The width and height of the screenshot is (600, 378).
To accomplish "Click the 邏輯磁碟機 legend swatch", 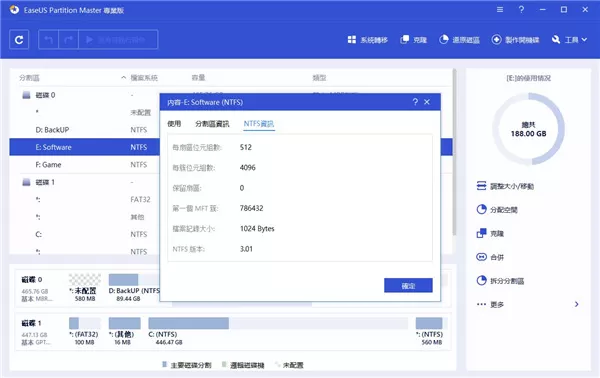I will click(x=224, y=364).
